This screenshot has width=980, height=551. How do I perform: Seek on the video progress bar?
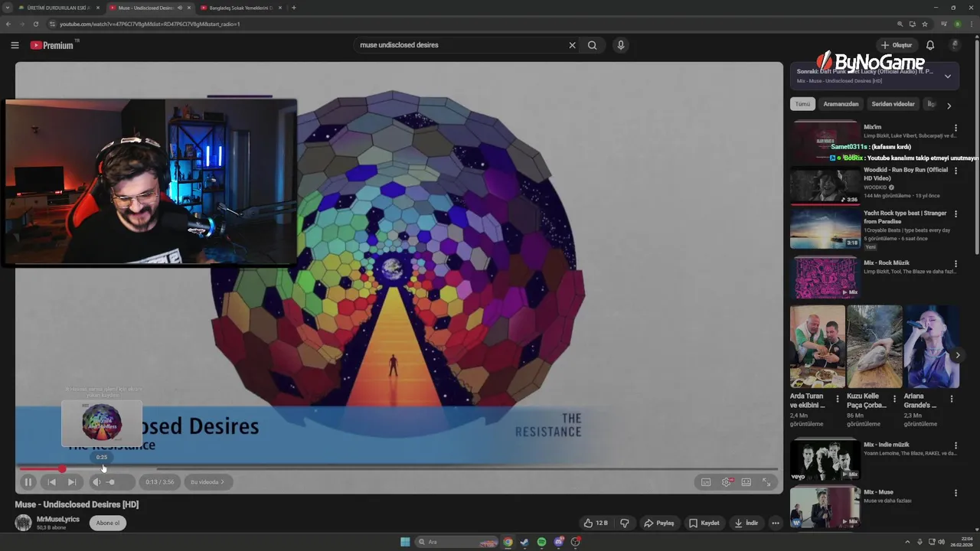click(398, 469)
